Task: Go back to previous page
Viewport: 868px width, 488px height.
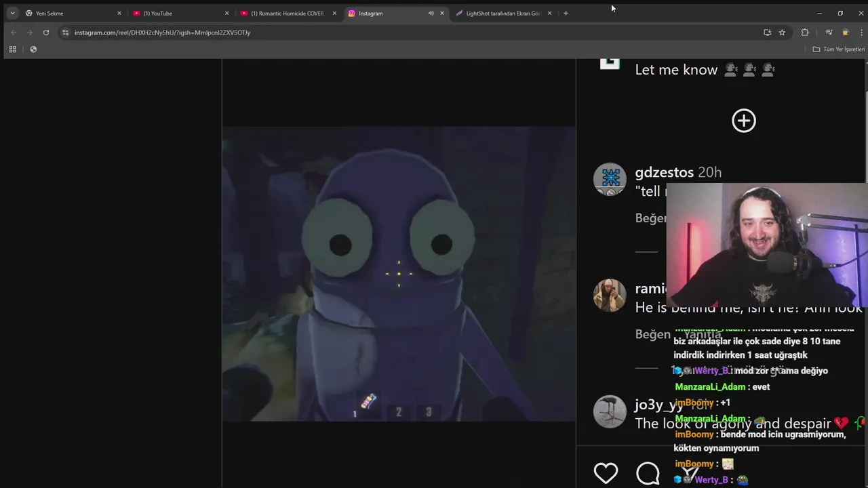Action: 14,33
